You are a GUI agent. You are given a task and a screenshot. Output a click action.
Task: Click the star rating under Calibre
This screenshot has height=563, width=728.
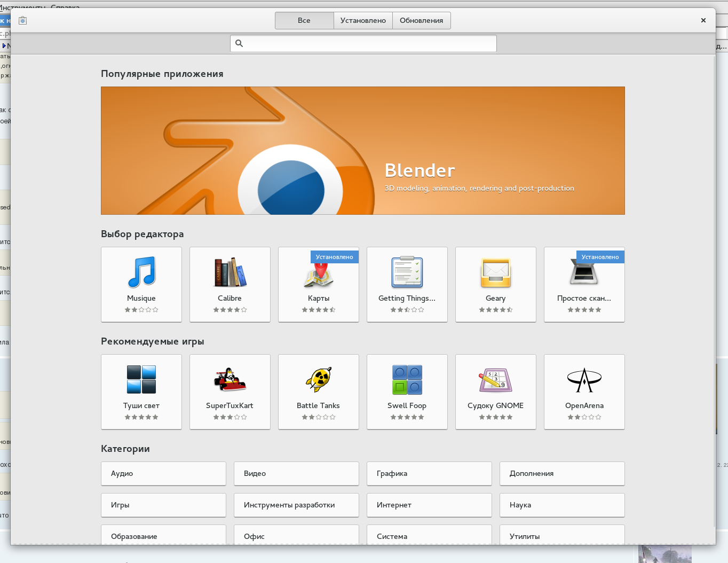[230, 310]
